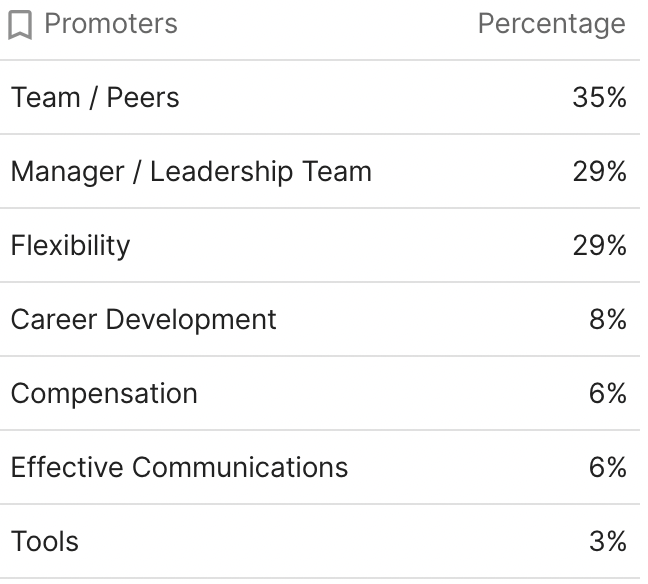Viewport: 648px width, 584px height.
Task: Click the 35% value for Team / Peers
Action: (599, 98)
